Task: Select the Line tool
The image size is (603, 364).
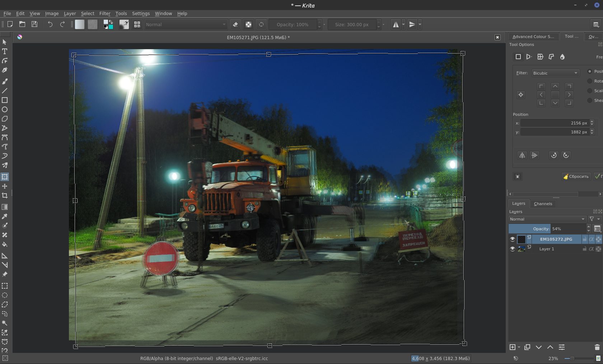Action: (x=5, y=91)
